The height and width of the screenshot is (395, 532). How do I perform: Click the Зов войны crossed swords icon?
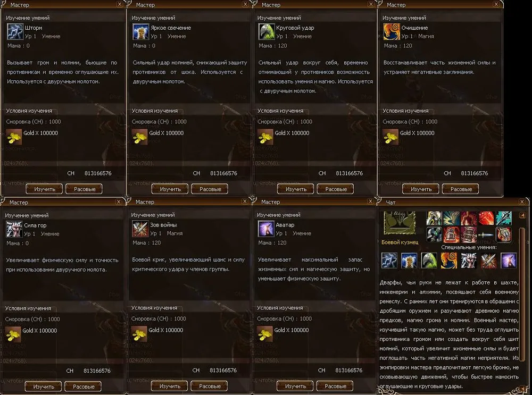(x=140, y=229)
